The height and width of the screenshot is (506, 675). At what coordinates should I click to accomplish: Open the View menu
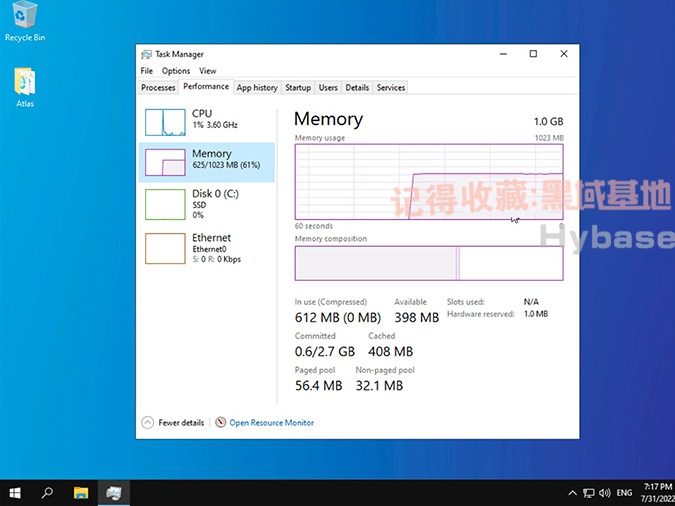point(207,71)
